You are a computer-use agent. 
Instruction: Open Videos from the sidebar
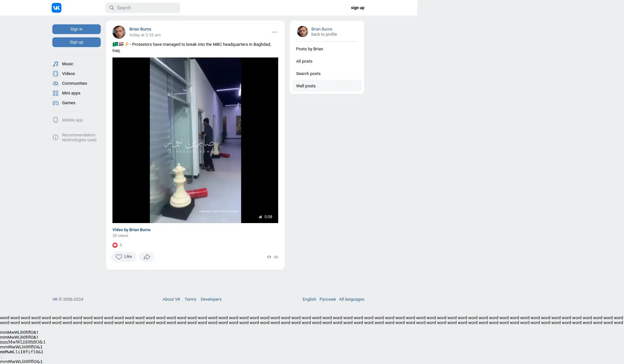point(68,74)
